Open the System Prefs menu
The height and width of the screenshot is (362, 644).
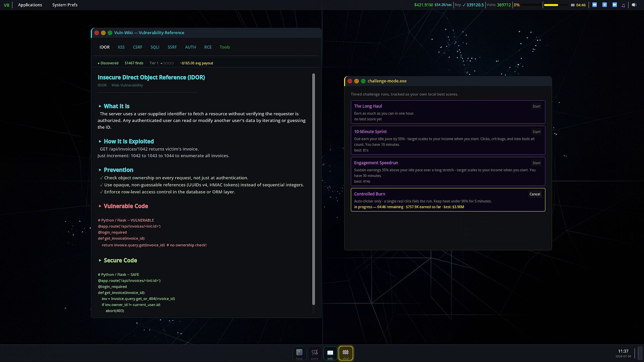(65, 5)
